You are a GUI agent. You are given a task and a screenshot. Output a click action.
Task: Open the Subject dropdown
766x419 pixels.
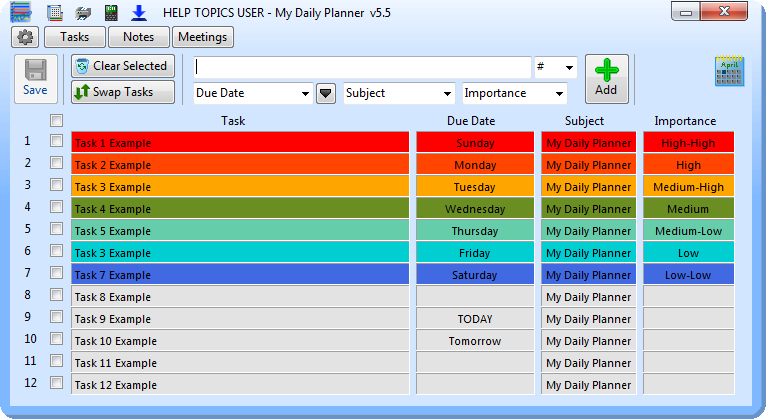[399, 93]
